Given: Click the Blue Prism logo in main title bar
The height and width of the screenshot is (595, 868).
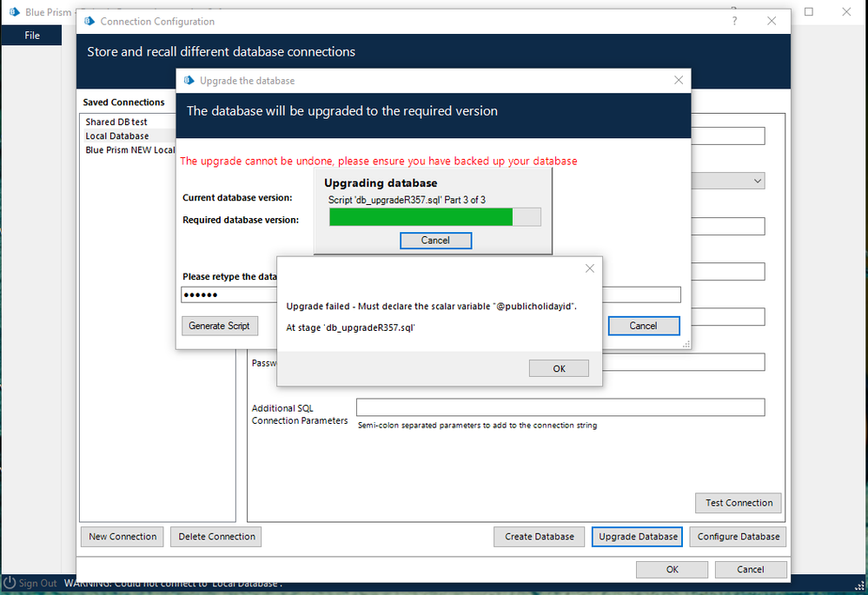Looking at the screenshot, I should tap(15, 11).
